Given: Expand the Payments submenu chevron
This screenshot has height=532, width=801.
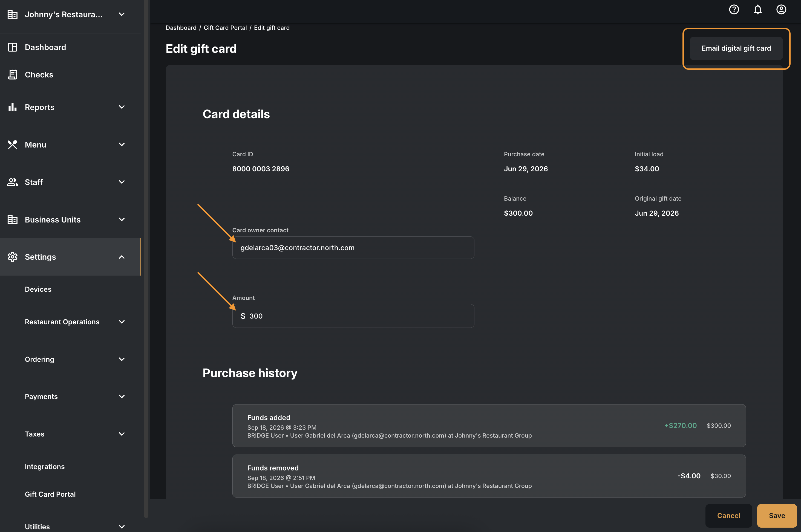Looking at the screenshot, I should (x=122, y=397).
